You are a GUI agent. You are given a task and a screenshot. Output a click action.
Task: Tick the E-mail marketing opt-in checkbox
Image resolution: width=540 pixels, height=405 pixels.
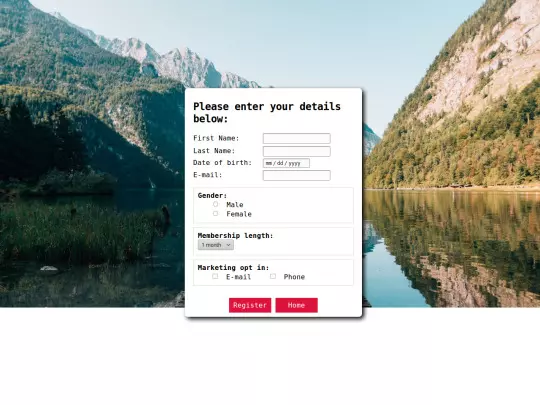point(215,276)
